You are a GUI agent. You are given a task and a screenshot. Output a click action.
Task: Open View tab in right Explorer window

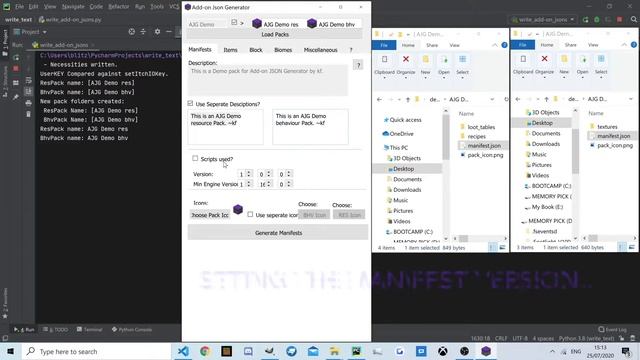[x=593, y=45]
